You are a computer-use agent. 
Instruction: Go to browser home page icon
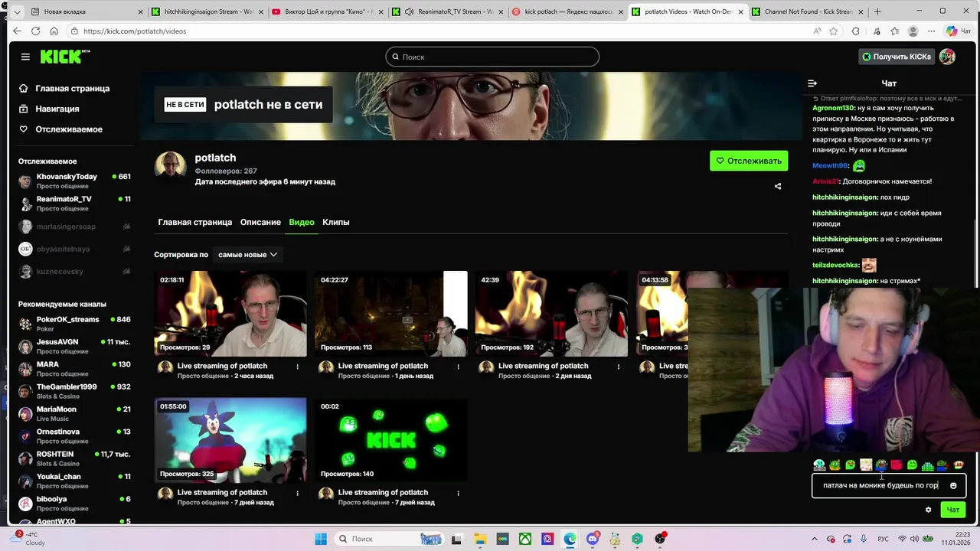click(54, 31)
